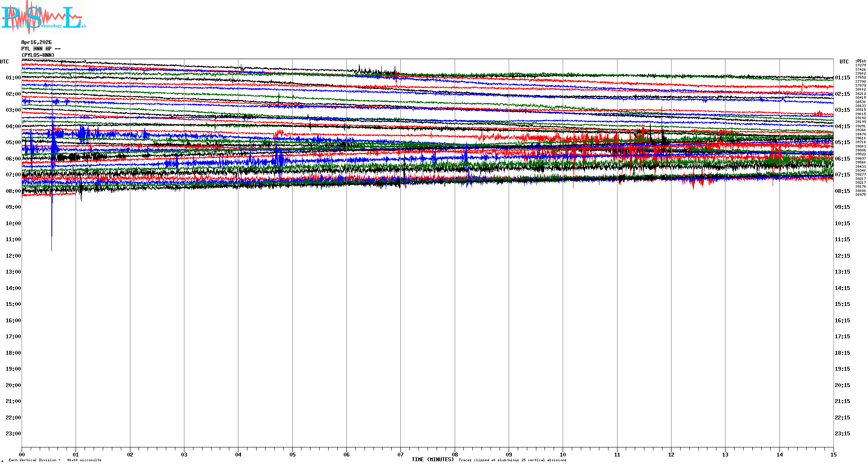Click minute marker 12 on bottom axis
The image size is (868, 466).
pos(671,454)
